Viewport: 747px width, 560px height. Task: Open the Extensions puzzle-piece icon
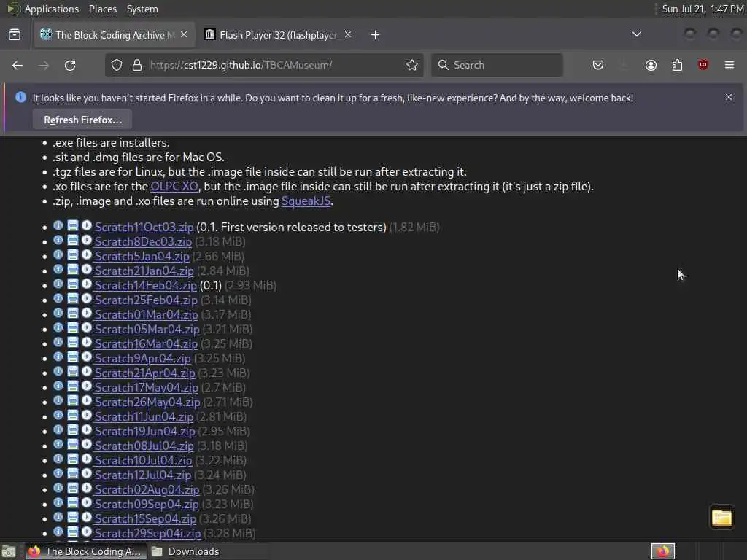coord(677,65)
